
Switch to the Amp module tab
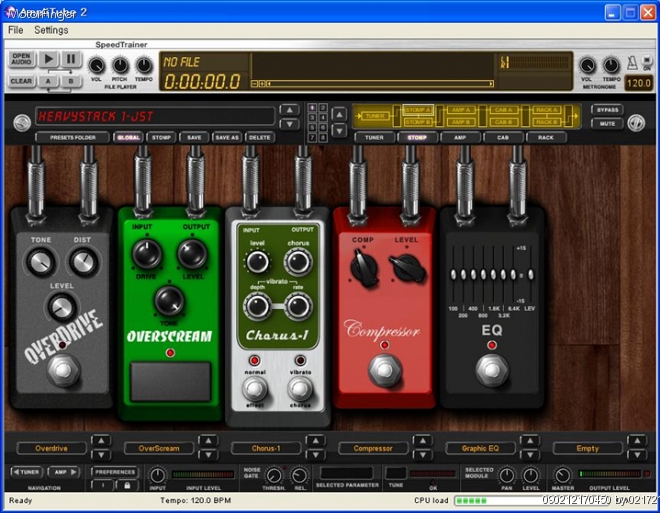pyautogui.click(x=460, y=137)
